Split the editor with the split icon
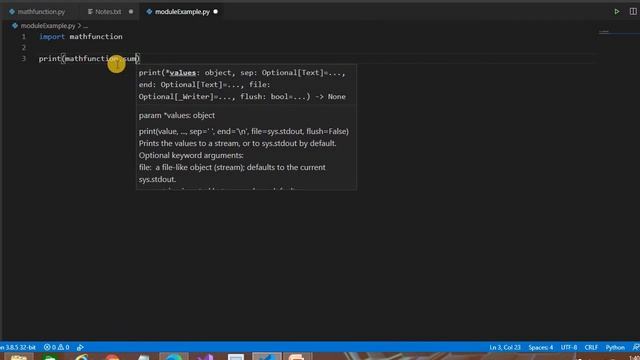The height and width of the screenshot is (360, 640). point(633,11)
